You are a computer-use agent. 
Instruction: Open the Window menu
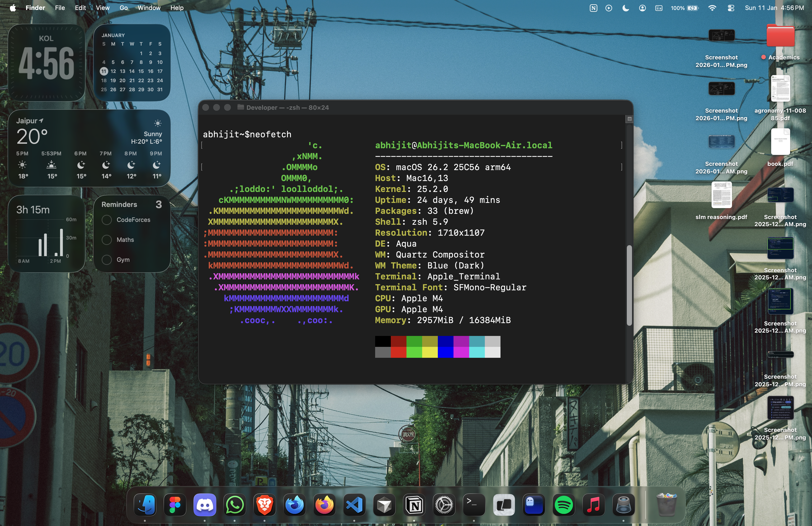[149, 8]
